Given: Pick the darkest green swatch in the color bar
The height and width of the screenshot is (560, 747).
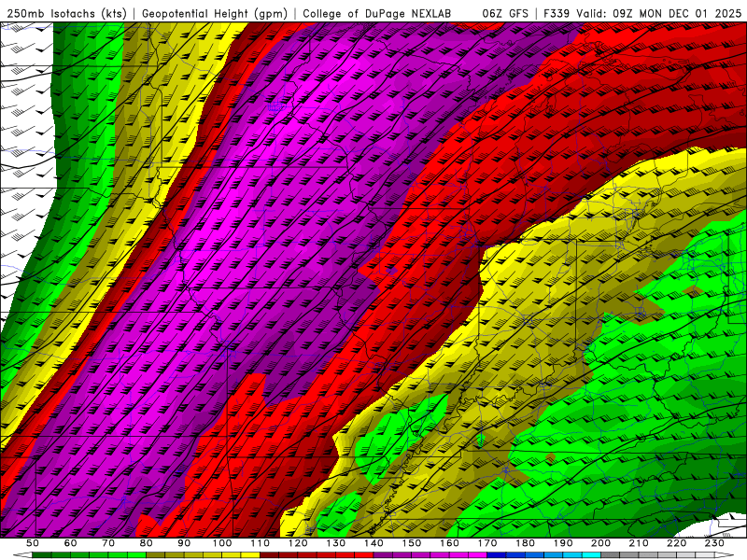Looking at the screenshot, I should pos(42,554).
